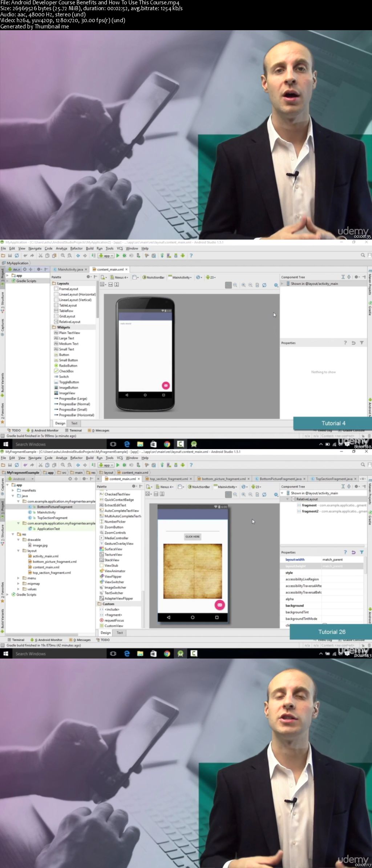Open Palette gear settings in MyApplication window

[89, 277]
